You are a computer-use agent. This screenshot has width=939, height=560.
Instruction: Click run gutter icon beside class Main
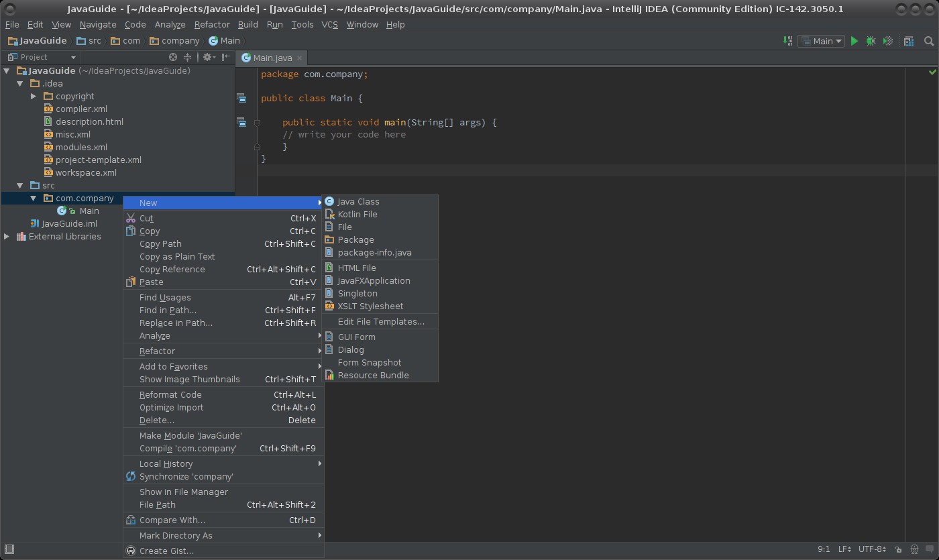click(241, 99)
